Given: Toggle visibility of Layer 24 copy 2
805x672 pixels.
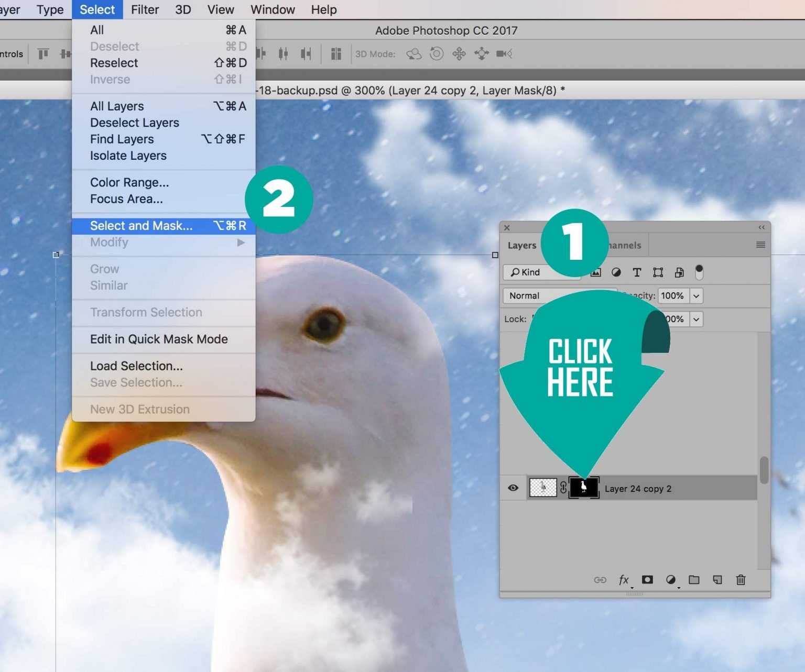Looking at the screenshot, I should [x=513, y=488].
